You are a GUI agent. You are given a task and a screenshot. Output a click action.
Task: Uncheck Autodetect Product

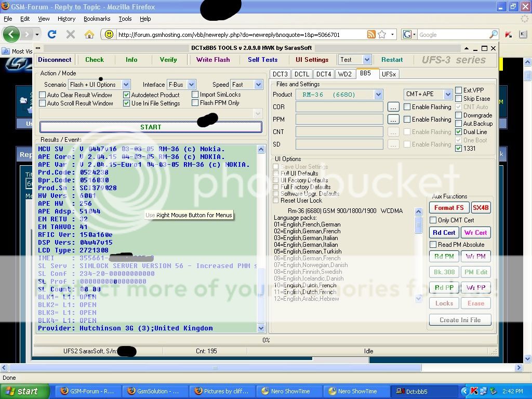coord(127,95)
